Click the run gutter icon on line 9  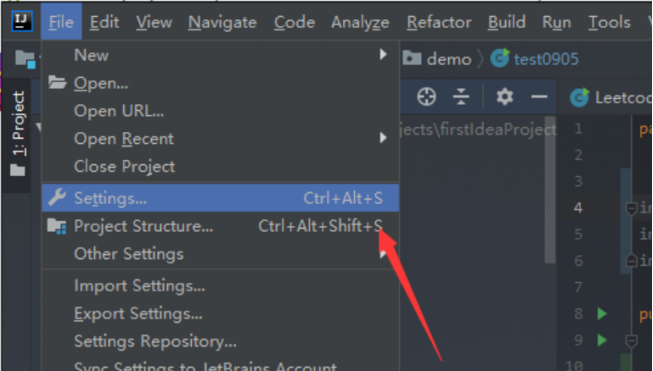tap(602, 340)
